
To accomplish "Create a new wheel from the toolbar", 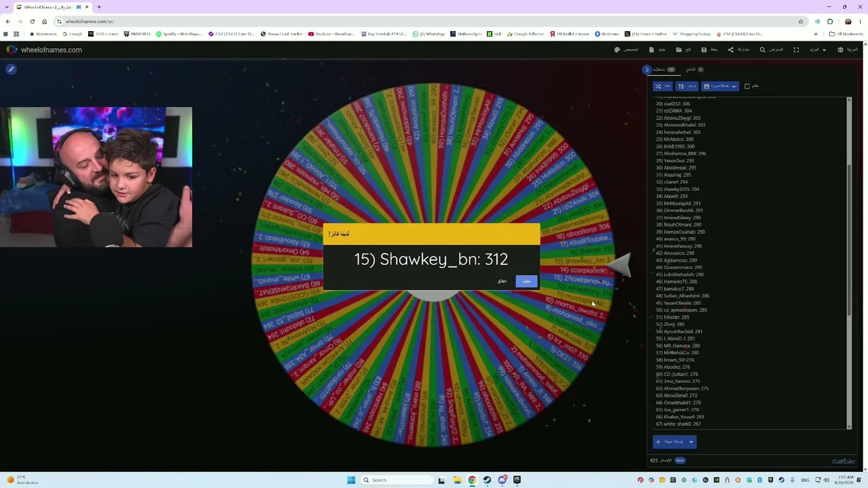I will point(657,49).
